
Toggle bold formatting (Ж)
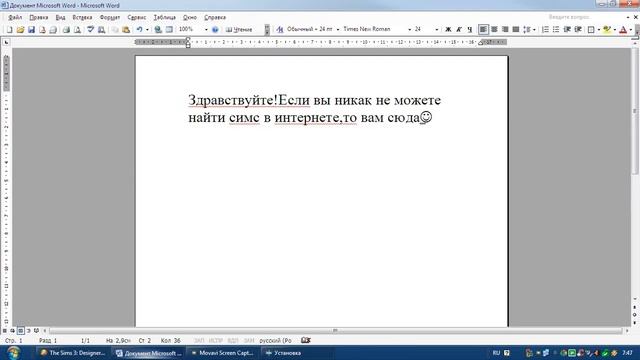tap(448, 29)
